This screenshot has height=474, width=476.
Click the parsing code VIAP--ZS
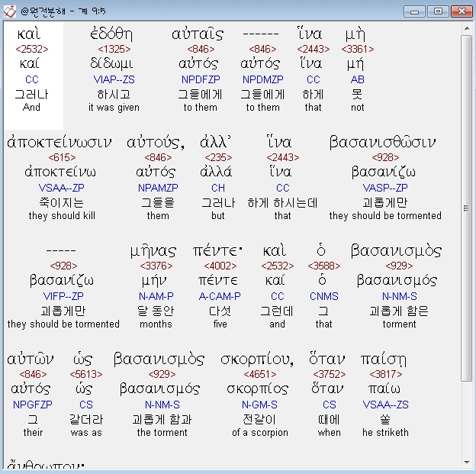114,79
